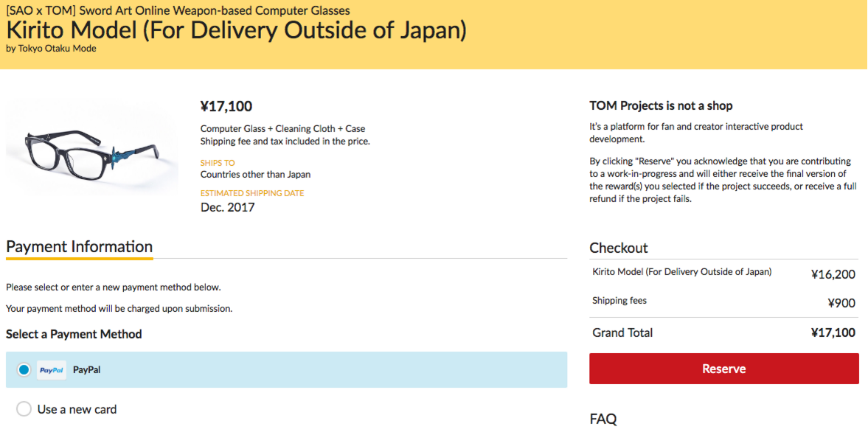The image size is (868, 432).
Task: Click the ¥17,100 product price
Action: click(226, 105)
